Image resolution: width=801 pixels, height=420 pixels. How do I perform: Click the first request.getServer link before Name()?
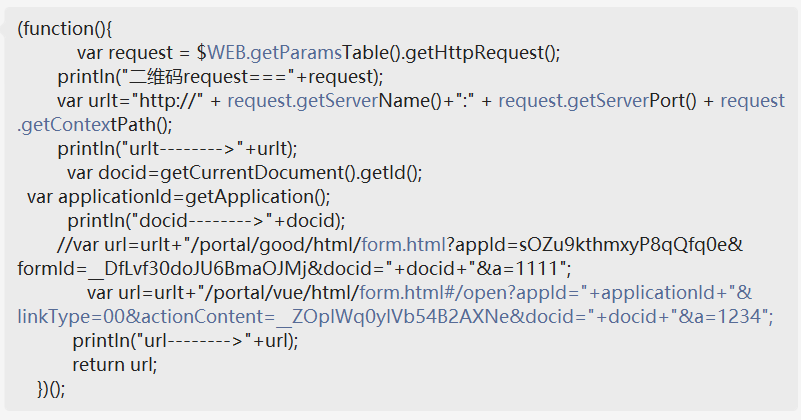303,101
